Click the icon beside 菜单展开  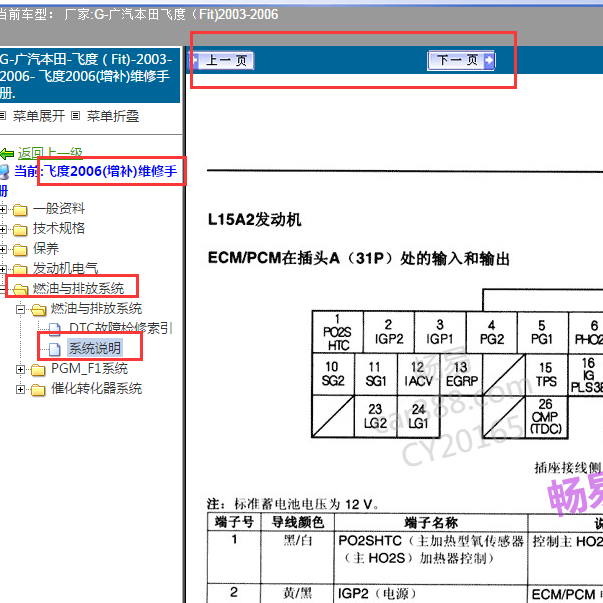(3, 115)
